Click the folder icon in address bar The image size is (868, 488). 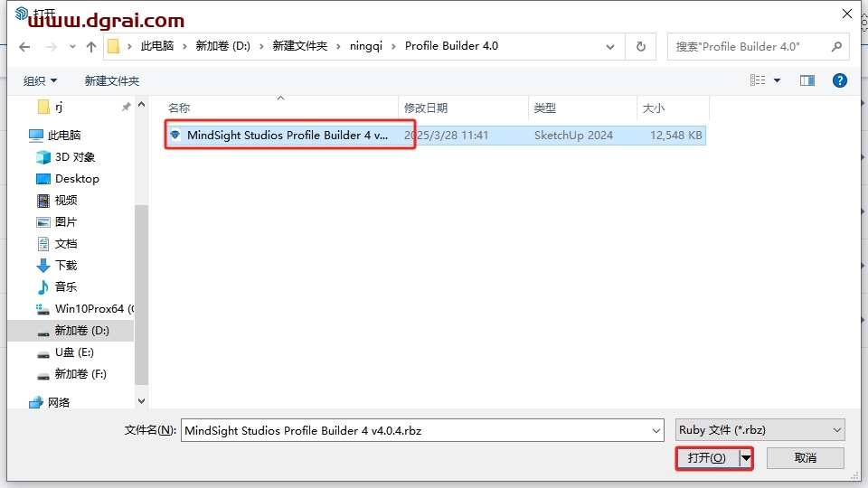(114, 46)
